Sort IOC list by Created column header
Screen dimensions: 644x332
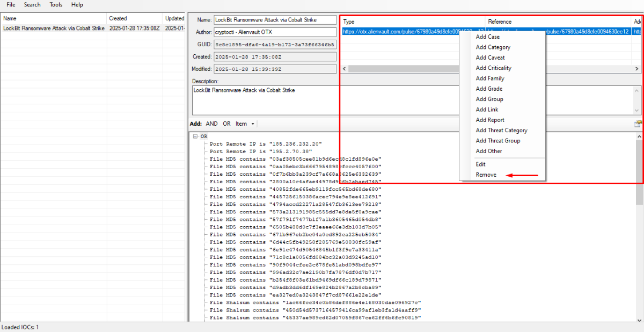[135, 18]
